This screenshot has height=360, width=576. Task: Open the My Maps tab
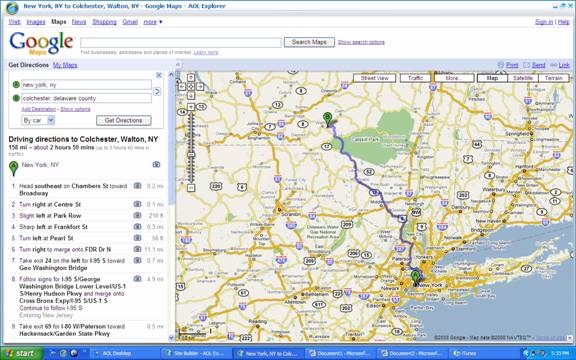coord(65,65)
